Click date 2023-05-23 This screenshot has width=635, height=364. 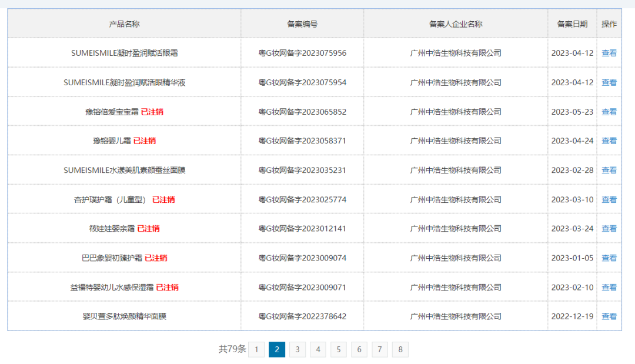[572, 112]
